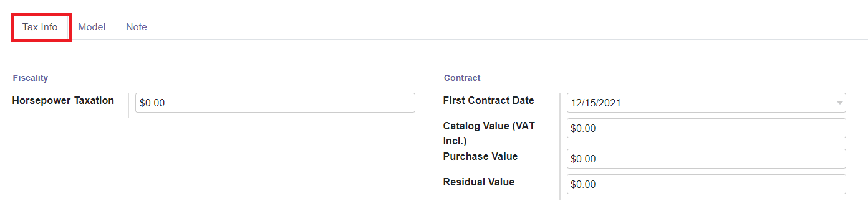Screen dimensions: 868x224
Task: Click the $0.00 amount beside Residual Value
Action: (x=583, y=185)
